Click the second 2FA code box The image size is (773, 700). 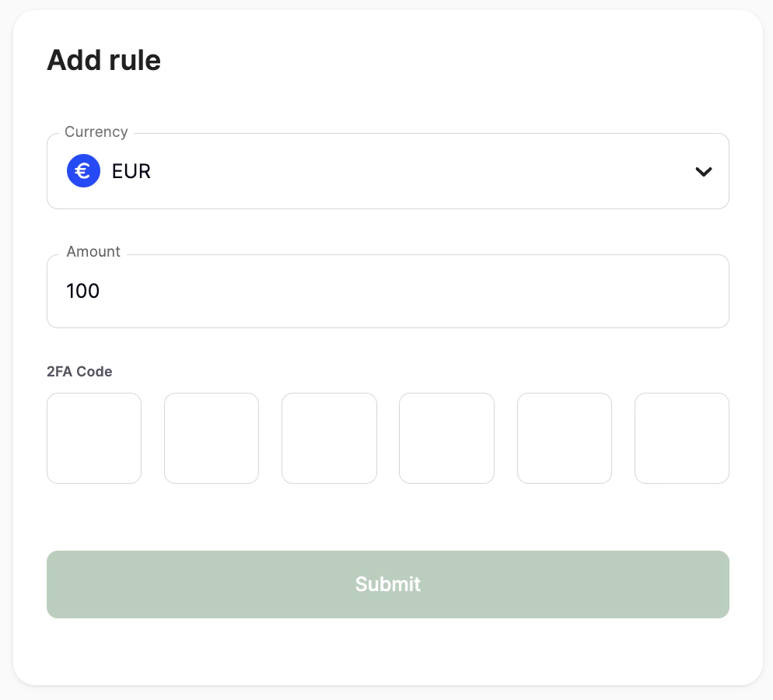(x=212, y=438)
